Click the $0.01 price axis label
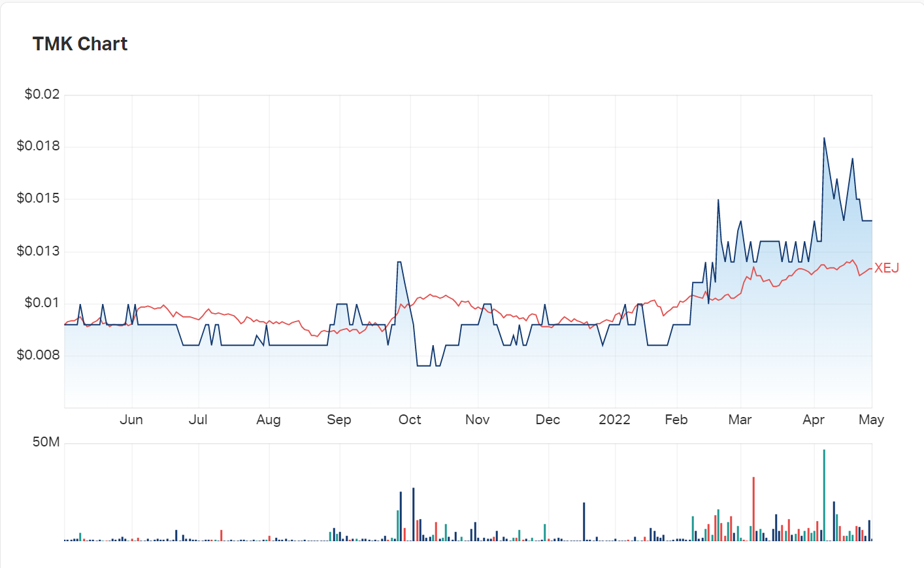 42,303
